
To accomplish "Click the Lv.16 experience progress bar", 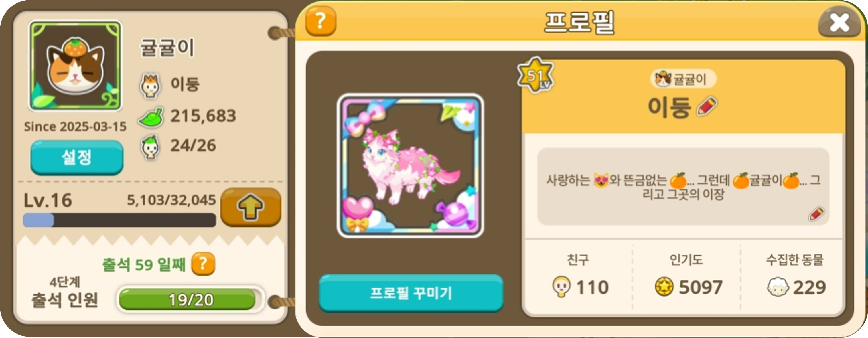I will [x=119, y=220].
